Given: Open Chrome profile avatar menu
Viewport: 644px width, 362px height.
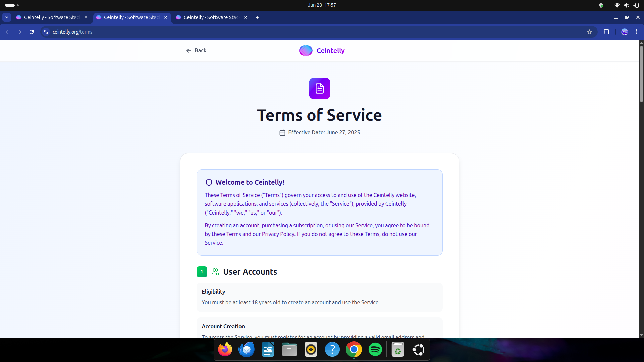Looking at the screenshot, I should (624, 32).
